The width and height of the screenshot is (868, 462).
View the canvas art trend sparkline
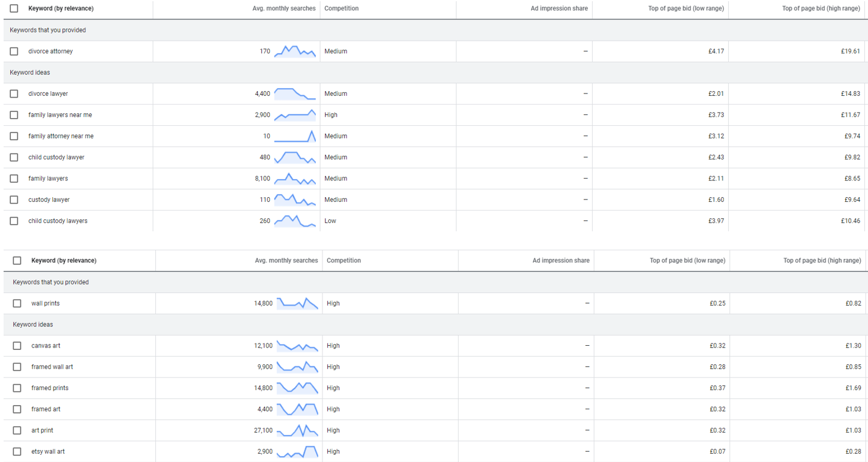pos(297,346)
